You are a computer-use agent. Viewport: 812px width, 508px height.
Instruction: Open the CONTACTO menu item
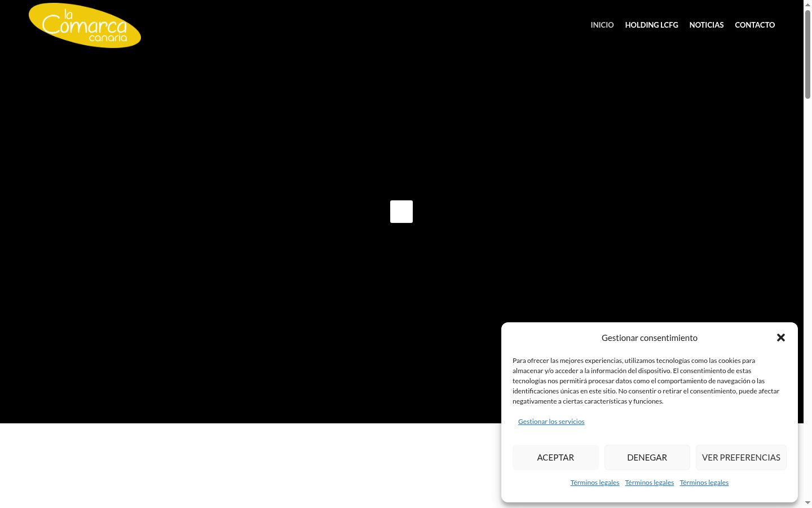click(x=754, y=25)
